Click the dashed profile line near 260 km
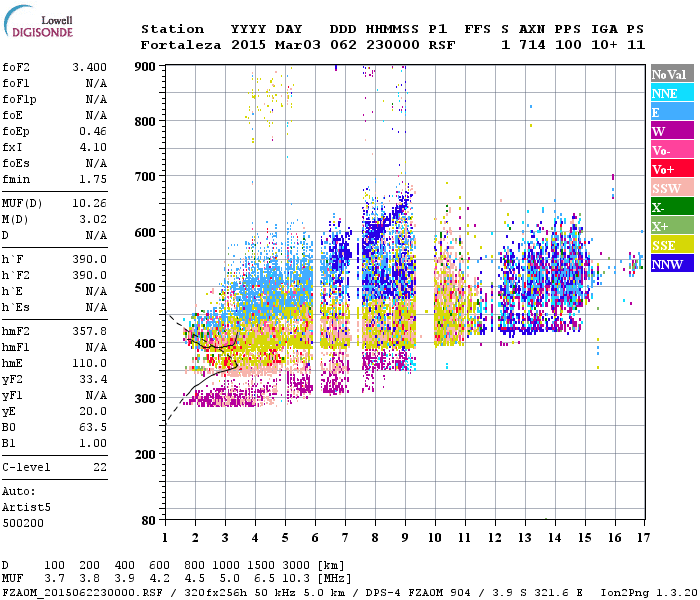The height and width of the screenshot is (600, 700). coord(176,408)
